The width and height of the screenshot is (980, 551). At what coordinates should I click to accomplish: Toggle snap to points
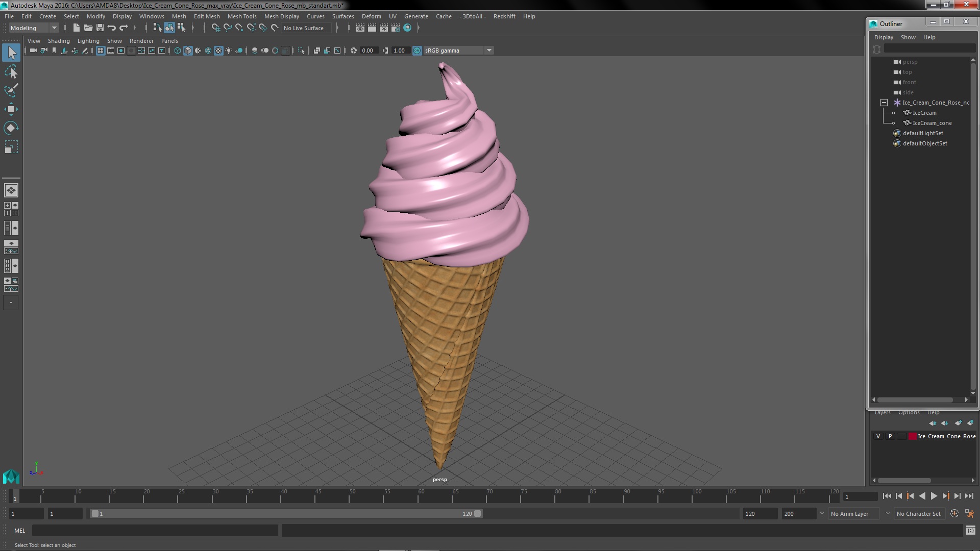(x=239, y=28)
